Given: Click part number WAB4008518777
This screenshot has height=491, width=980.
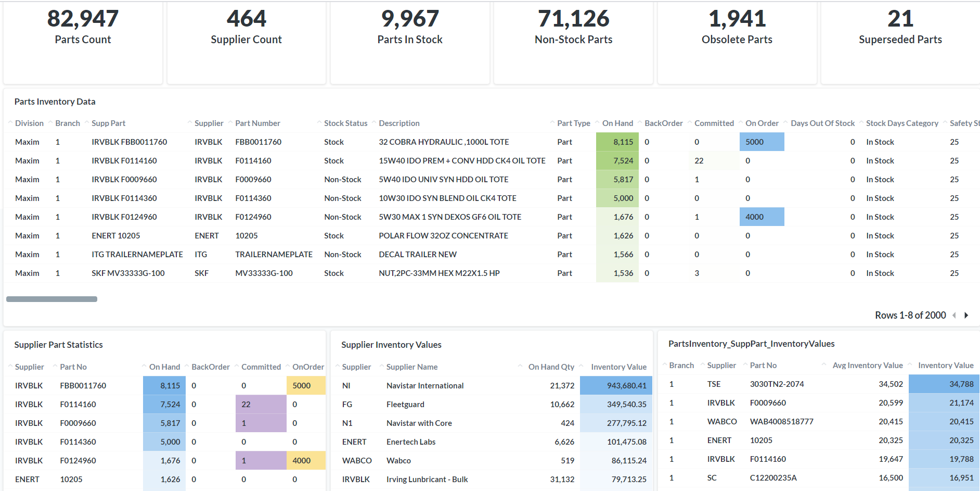Looking at the screenshot, I should pyautogui.click(x=781, y=422).
